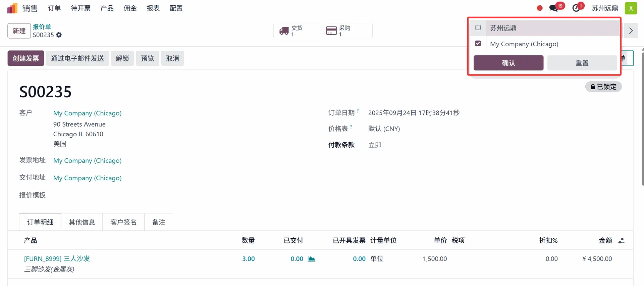Open the chat messages icon with 19 badge

point(553,8)
